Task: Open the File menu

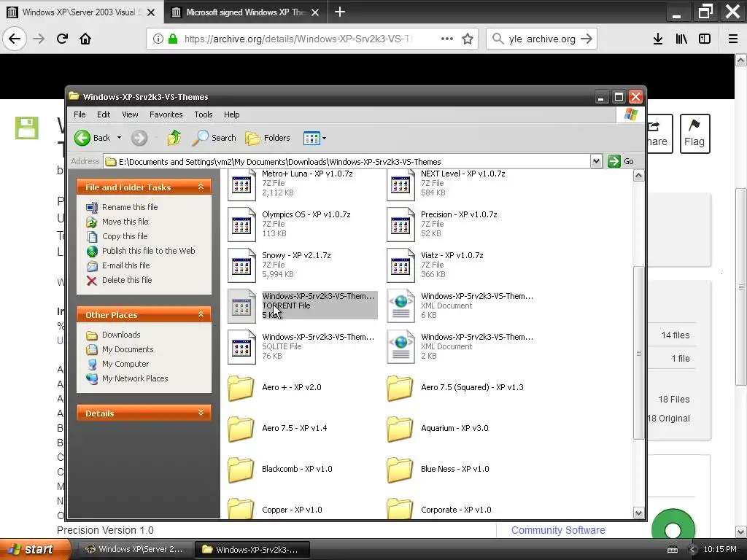Action: [80, 114]
